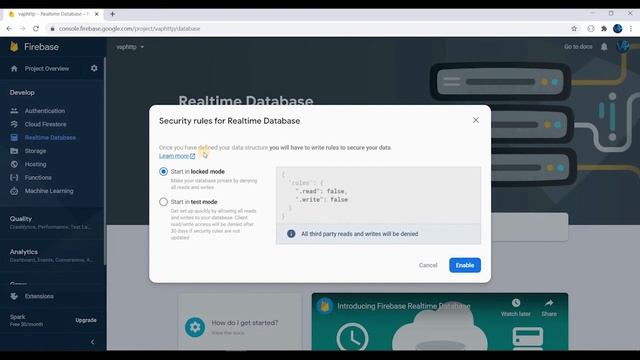
Task: Open the Learn more link
Action: 177,156
